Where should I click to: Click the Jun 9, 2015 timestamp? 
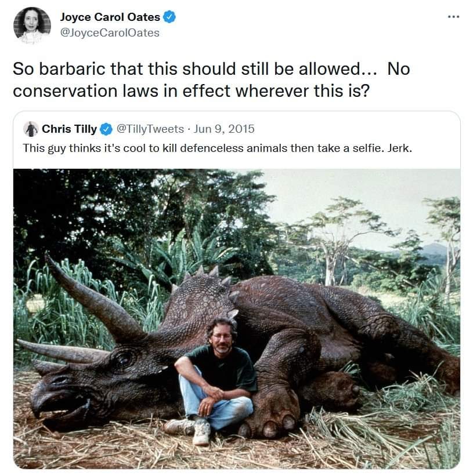(224, 129)
